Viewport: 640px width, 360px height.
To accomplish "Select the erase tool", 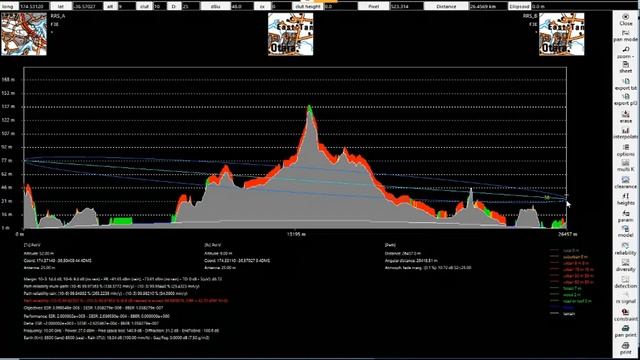I will [x=625, y=117].
